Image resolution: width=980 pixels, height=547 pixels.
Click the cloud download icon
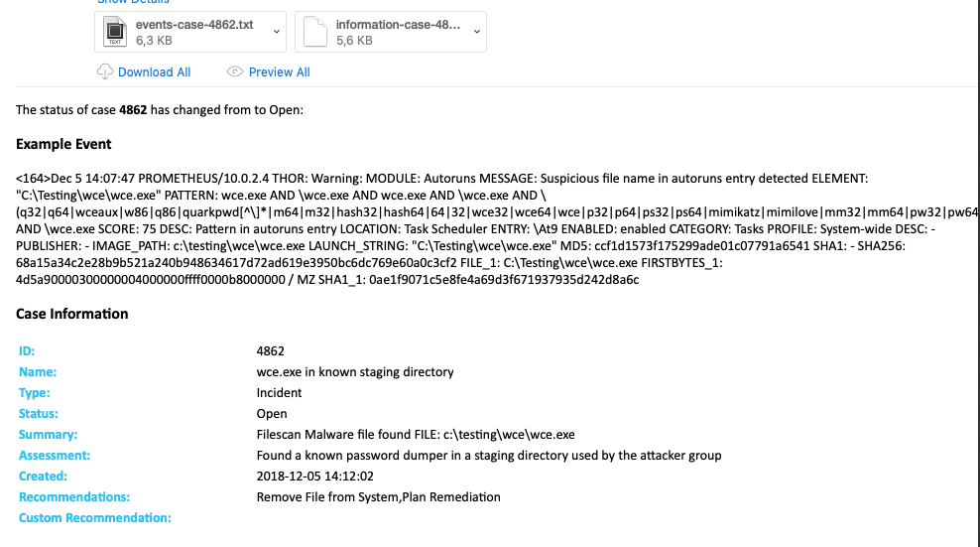(x=105, y=71)
